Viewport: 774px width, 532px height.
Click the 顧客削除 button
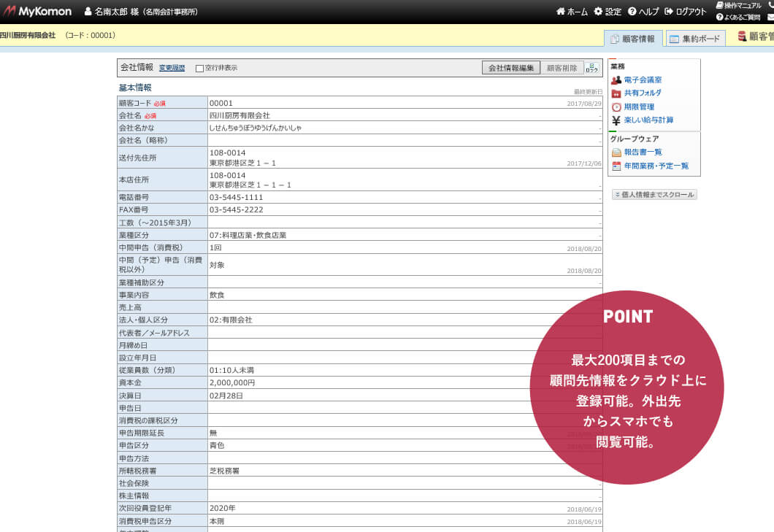point(562,68)
